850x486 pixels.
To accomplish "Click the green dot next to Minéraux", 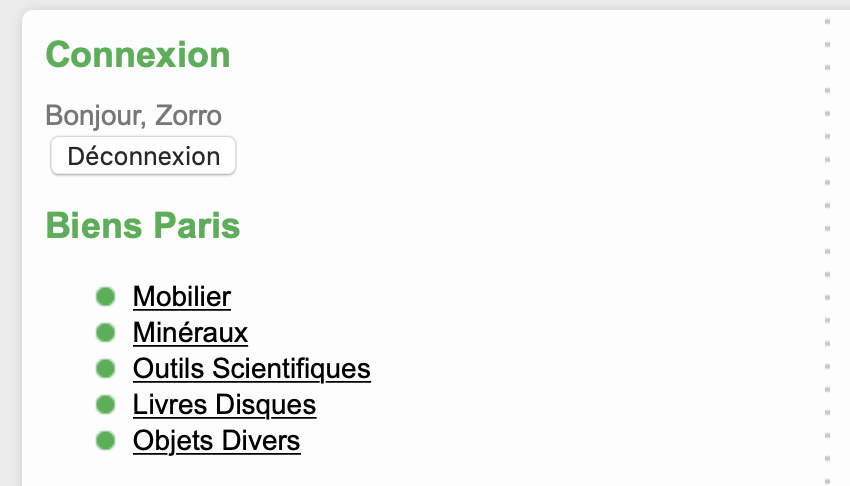I will click(x=105, y=333).
